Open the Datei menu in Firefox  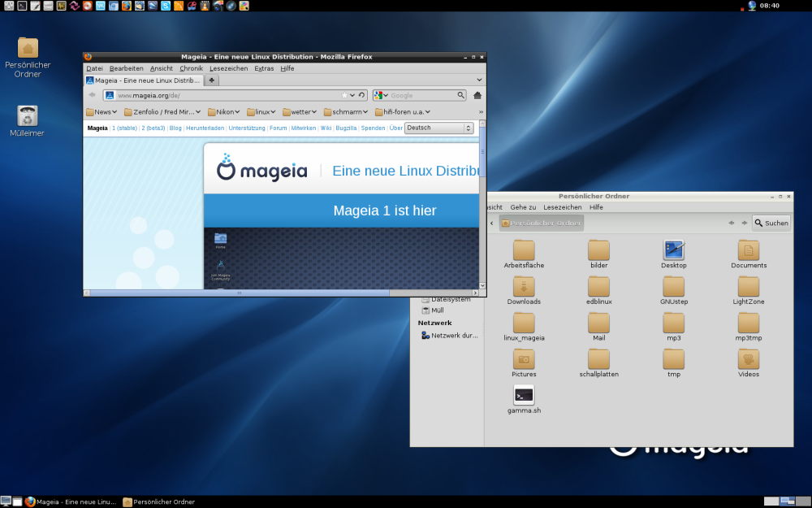pos(94,68)
